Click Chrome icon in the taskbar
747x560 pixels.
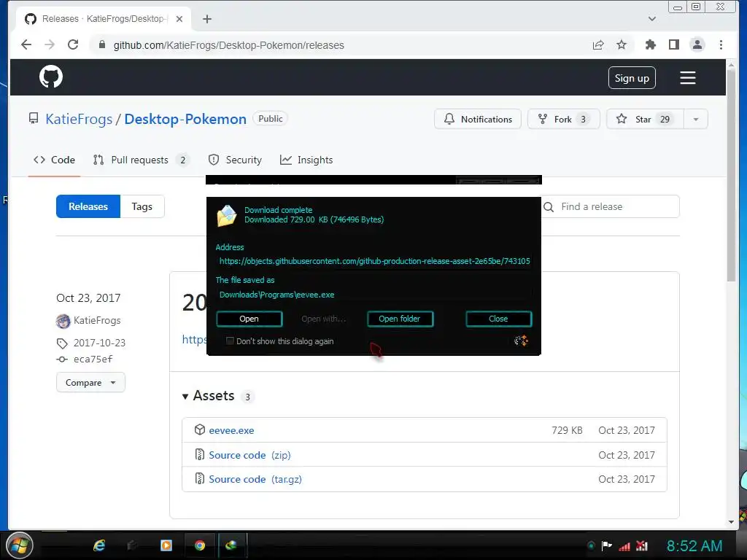[200, 545]
